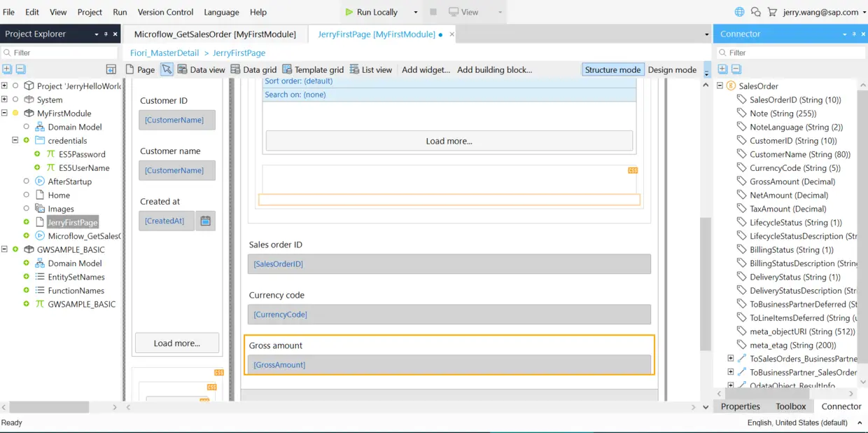Collapse the MyFirstModule node

pyautogui.click(x=4, y=113)
